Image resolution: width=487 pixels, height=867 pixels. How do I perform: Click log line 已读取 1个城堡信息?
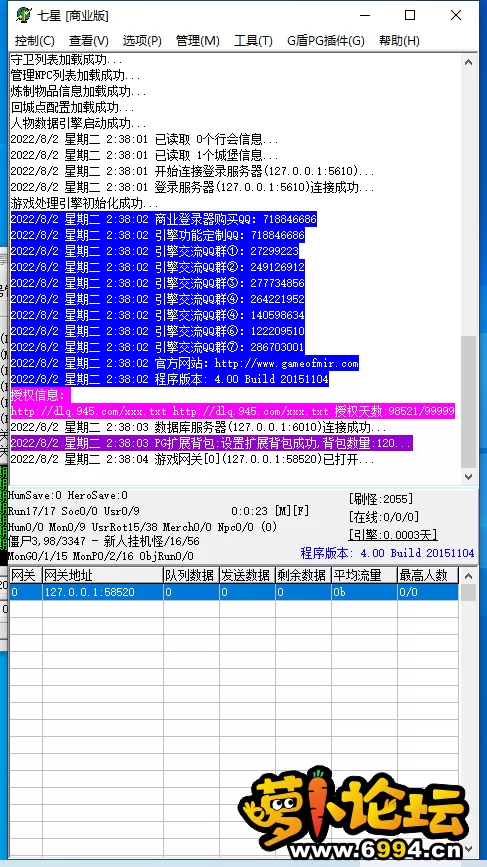[144, 155]
